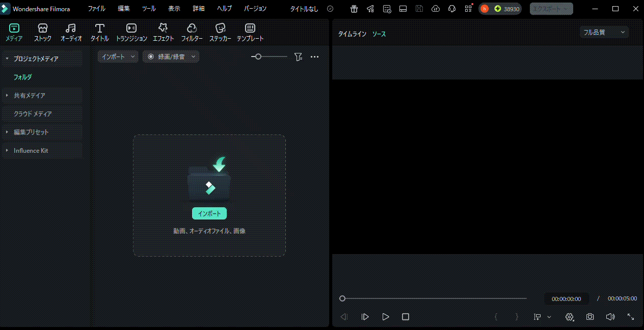Open the ヘルプ menu
The image size is (644, 330).
tap(224, 9)
